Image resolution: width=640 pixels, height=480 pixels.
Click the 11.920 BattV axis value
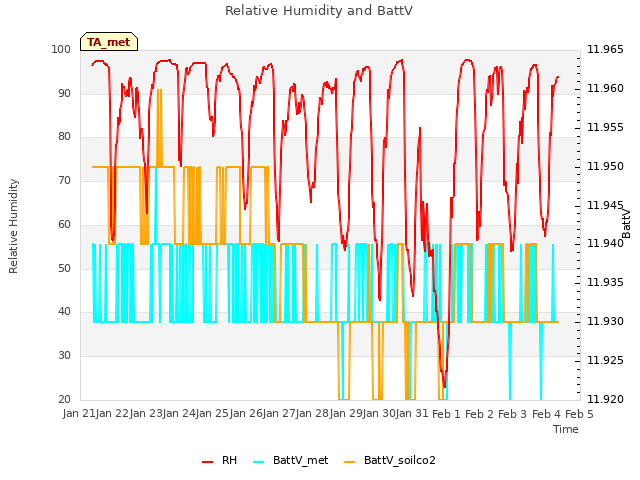tap(605, 399)
